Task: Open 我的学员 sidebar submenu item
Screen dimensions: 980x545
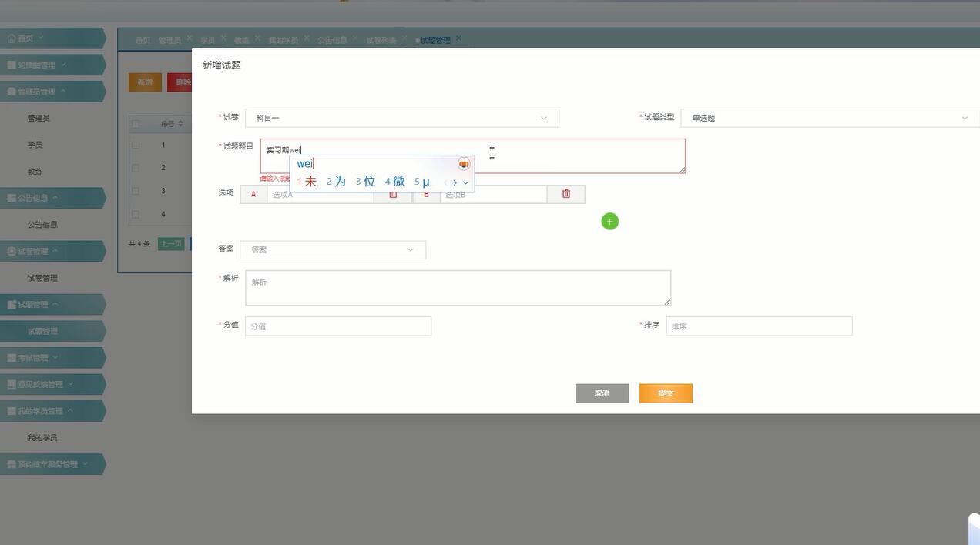Action: [42, 438]
